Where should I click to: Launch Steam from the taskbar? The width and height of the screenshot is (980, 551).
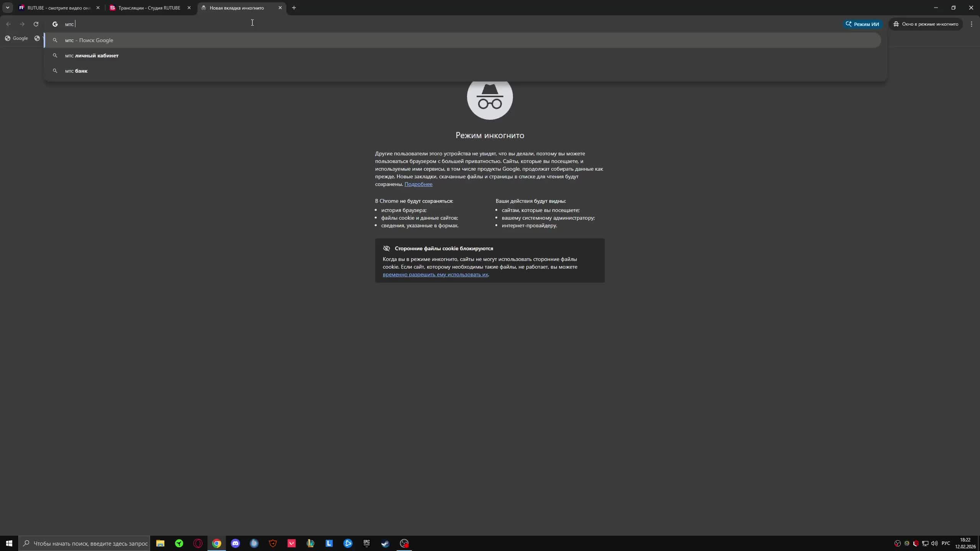tap(385, 543)
